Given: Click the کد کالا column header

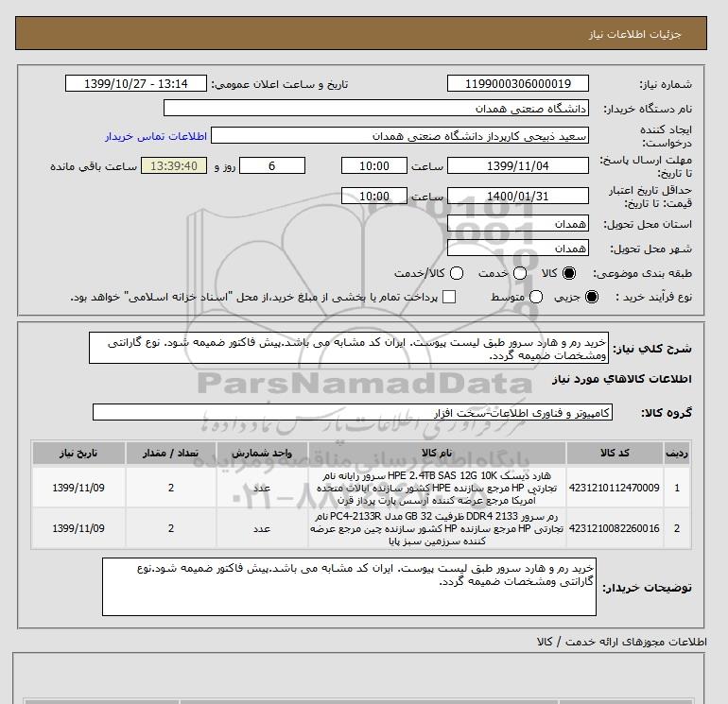Looking at the screenshot, I should click(x=615, y=454).
